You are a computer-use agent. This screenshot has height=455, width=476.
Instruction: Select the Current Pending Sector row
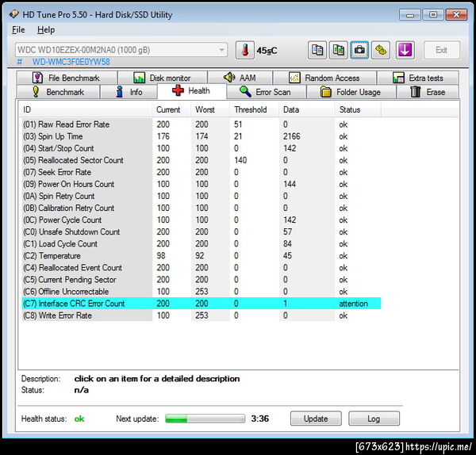pyautogui.click(x=202, y=279)
